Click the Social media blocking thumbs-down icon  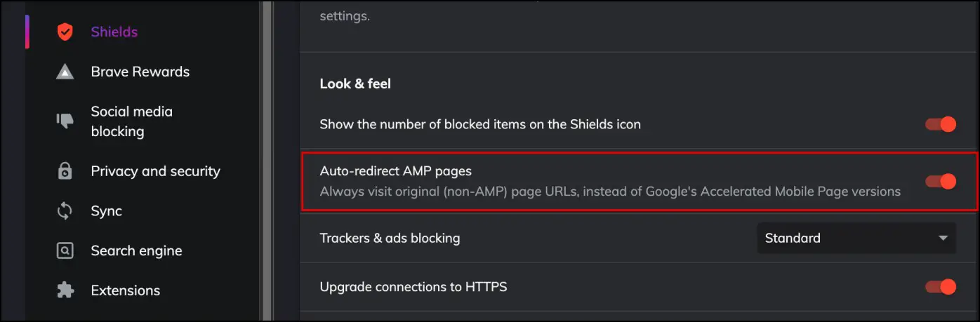coord(65,121)
